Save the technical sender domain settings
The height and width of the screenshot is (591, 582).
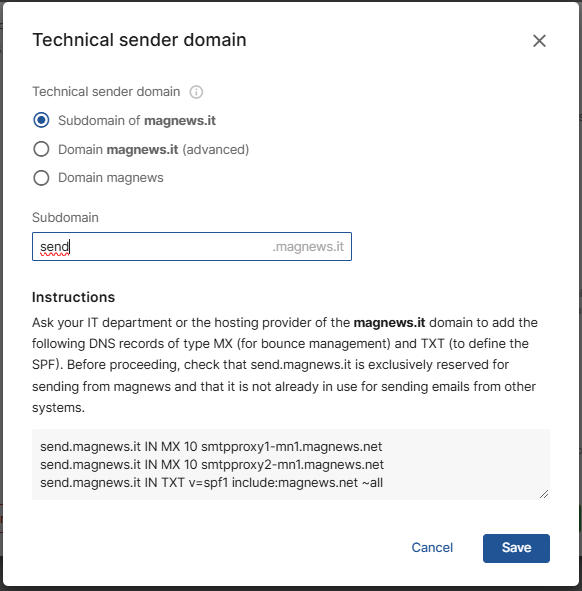point(516,548)
